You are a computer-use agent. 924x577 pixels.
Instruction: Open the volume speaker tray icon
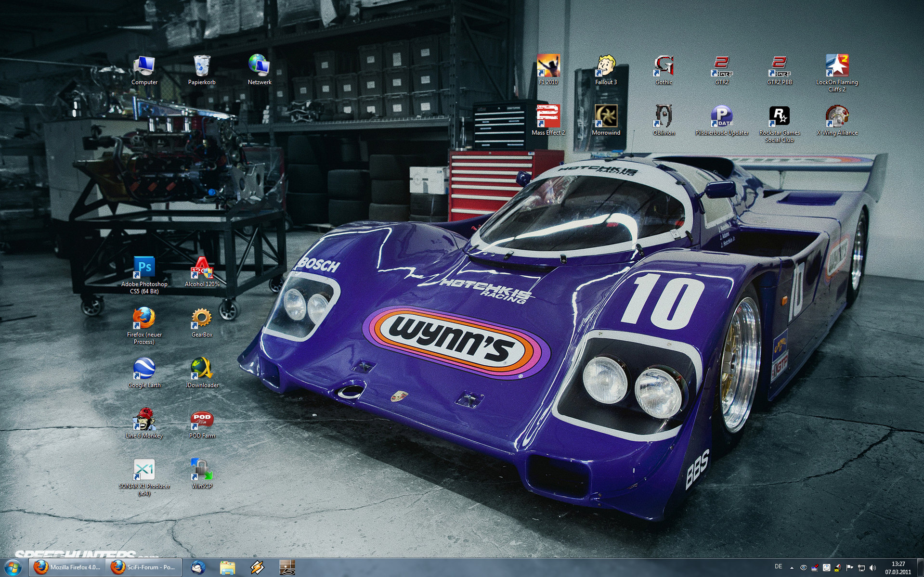[873, 568]
